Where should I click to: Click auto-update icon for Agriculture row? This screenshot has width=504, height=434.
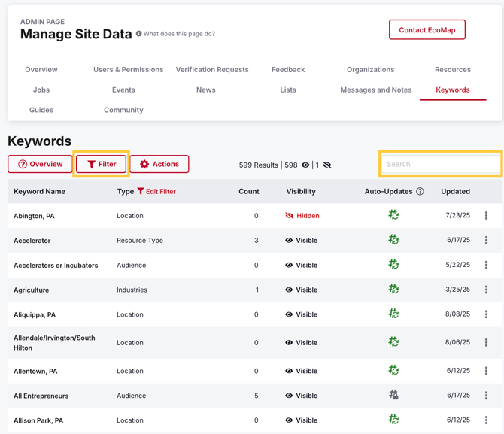pyautogui.click(x=393, y=289)
